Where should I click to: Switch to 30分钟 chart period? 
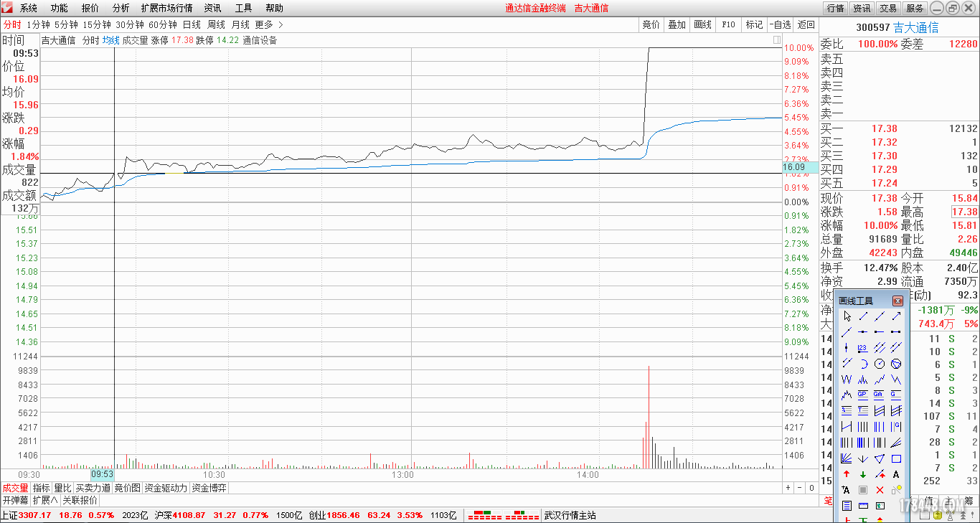click(130, 24)
